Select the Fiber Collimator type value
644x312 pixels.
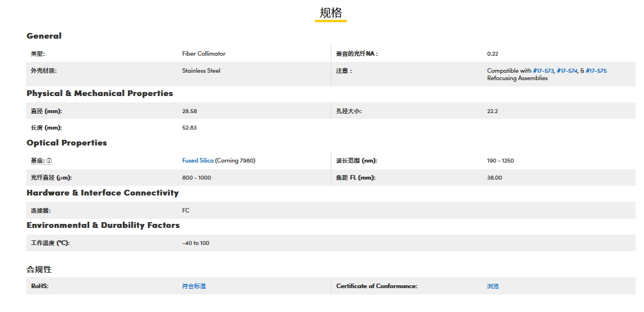pyautogui.click(x=203, y=53)
